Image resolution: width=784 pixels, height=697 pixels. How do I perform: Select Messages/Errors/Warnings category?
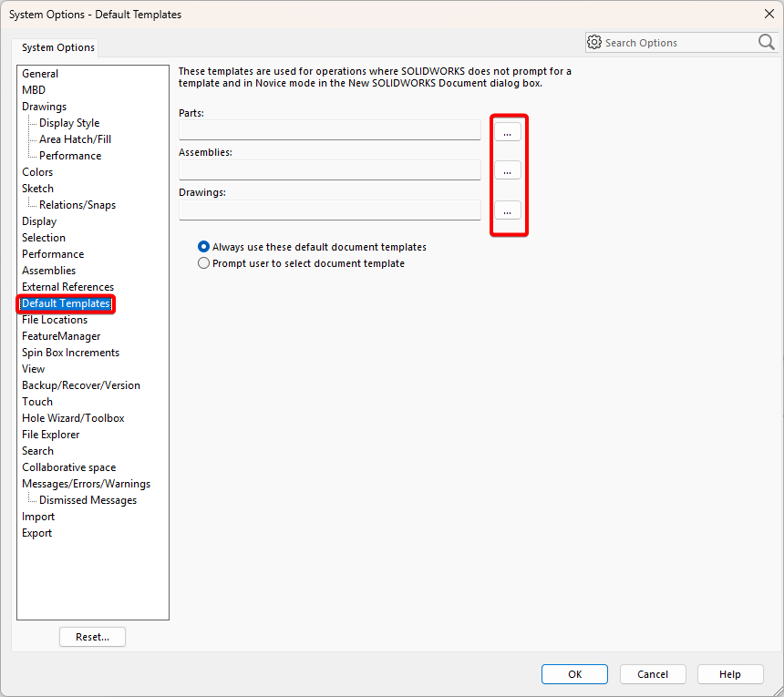[86, 484]
